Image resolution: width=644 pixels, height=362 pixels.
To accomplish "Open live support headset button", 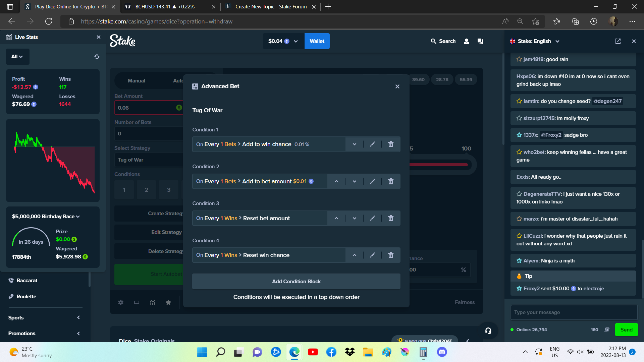I will [488, 331].
